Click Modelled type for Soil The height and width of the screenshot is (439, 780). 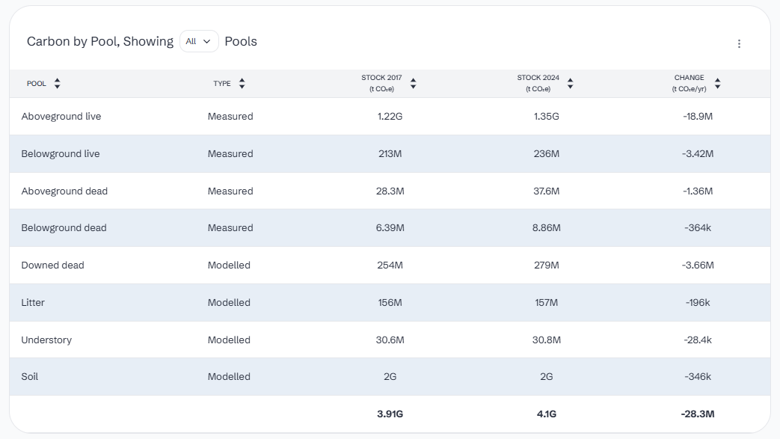pyautogui.click(x=229, y=376)
